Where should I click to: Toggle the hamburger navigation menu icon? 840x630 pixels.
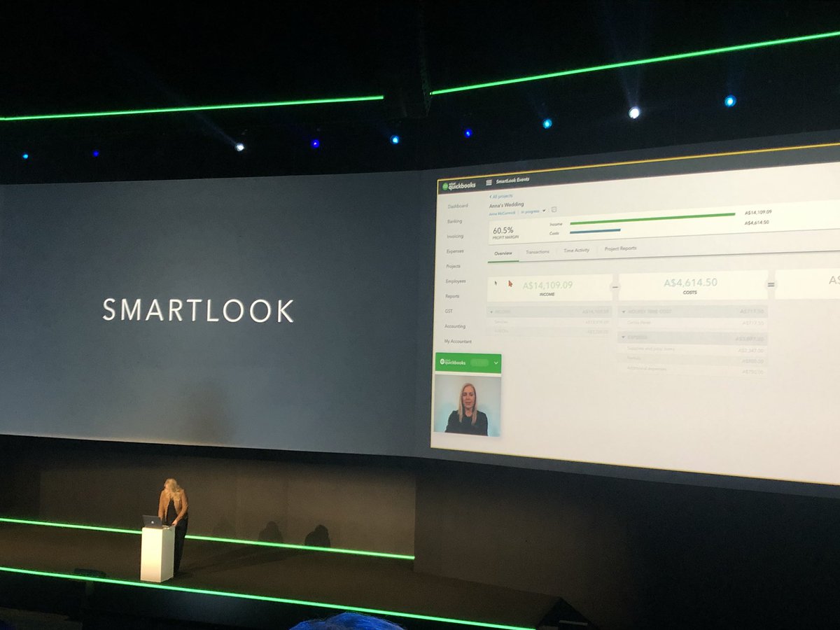[x=489, y=182]
